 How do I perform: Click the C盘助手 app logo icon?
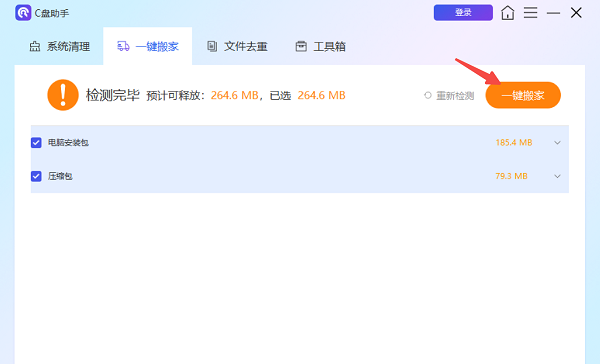point(23,13)
